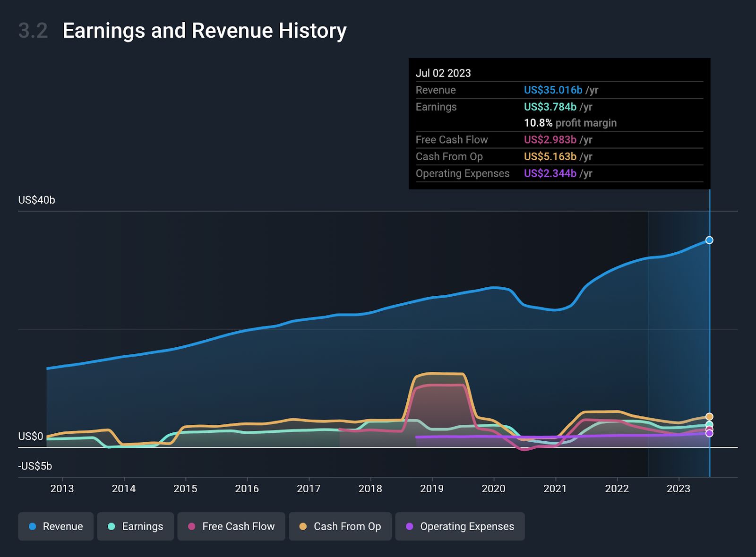Click the Jul 02 2023 tooltip date
The width and height of the screenshot is (756, 557).
tap(443, 73)
